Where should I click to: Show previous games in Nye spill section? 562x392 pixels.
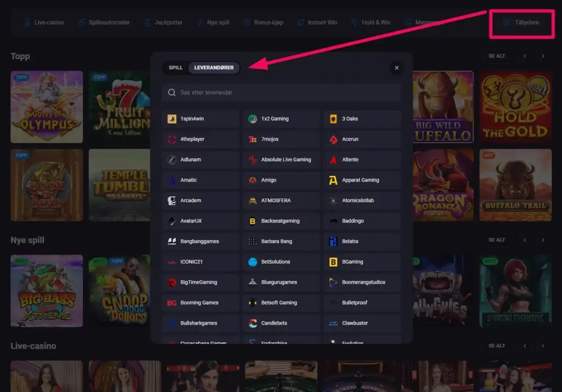pyautogui.click(x=525, y=240)
